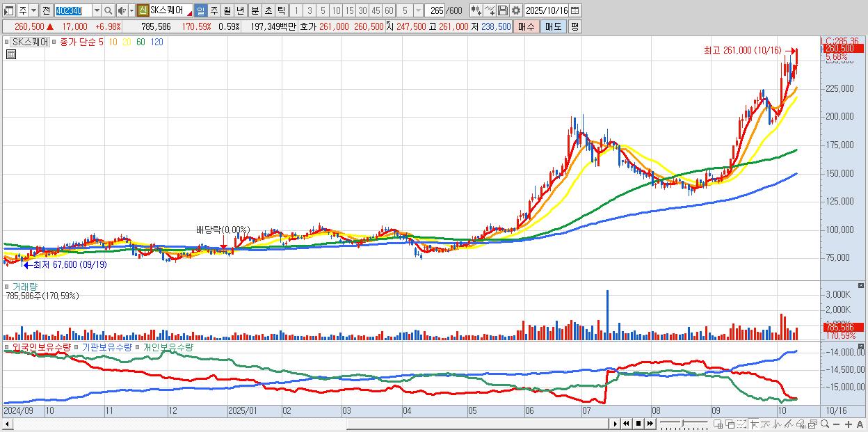This screenshot has width=868, height=432.
Task: Select daily 일 chart period
Action: click(x=200, y=10)
